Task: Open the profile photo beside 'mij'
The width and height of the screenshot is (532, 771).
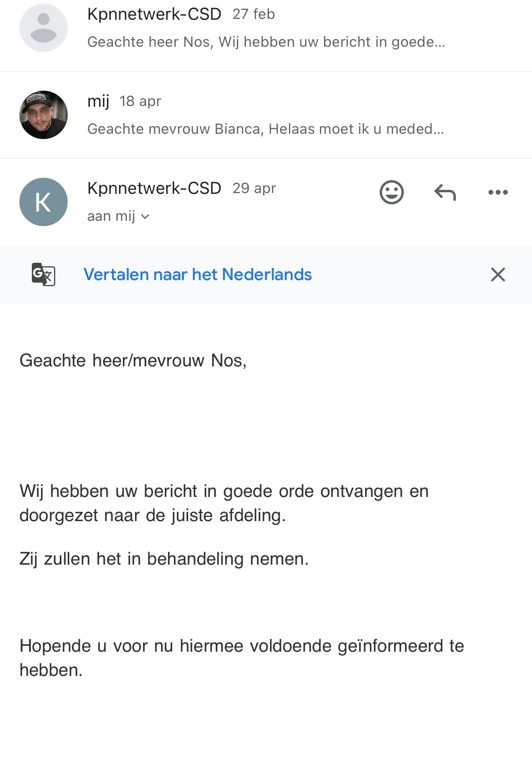Action: [x=44, y=115]
